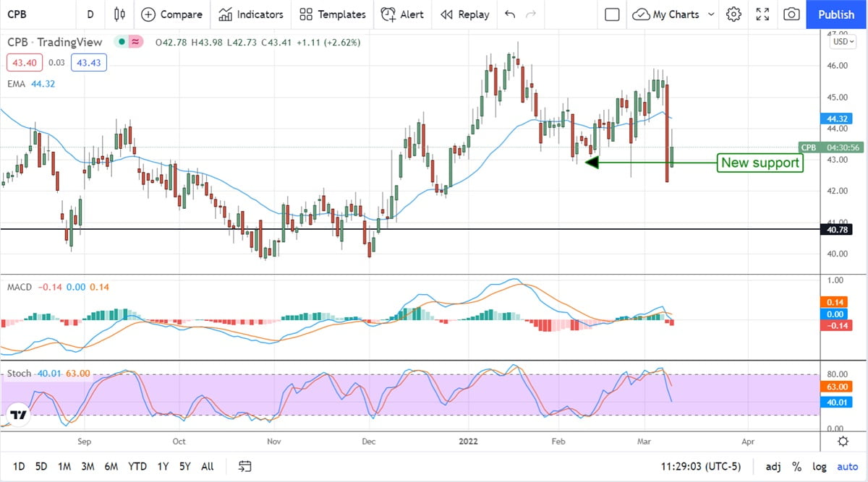Toggle percent scale mode
Image resolution: width=868 pixels, height=482 pixels.
796,466
